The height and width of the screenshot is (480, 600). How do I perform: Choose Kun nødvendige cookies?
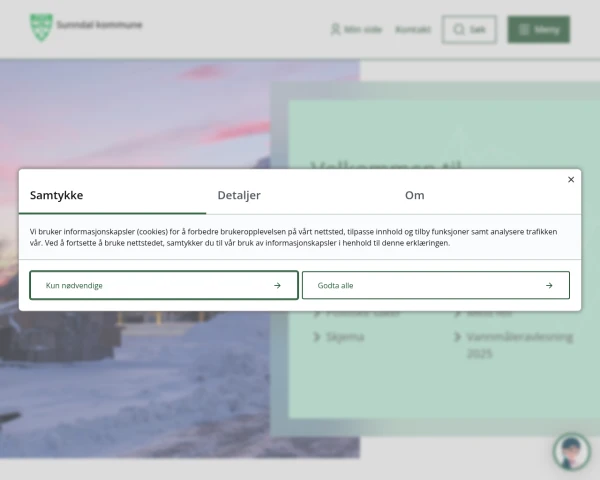pos(164,285)
